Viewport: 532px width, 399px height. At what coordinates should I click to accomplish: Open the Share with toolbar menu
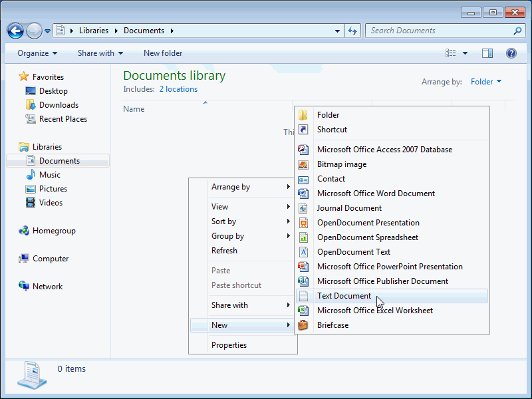[x=100, y=53]
